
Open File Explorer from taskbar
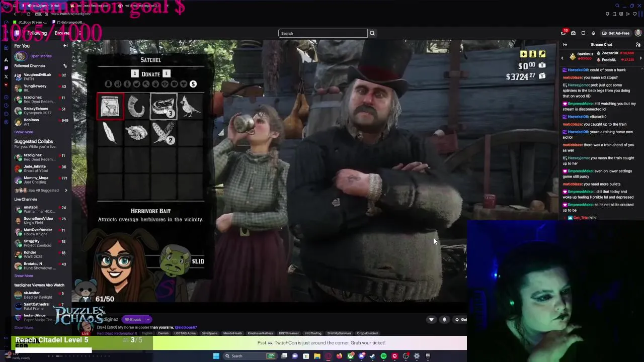317,356
